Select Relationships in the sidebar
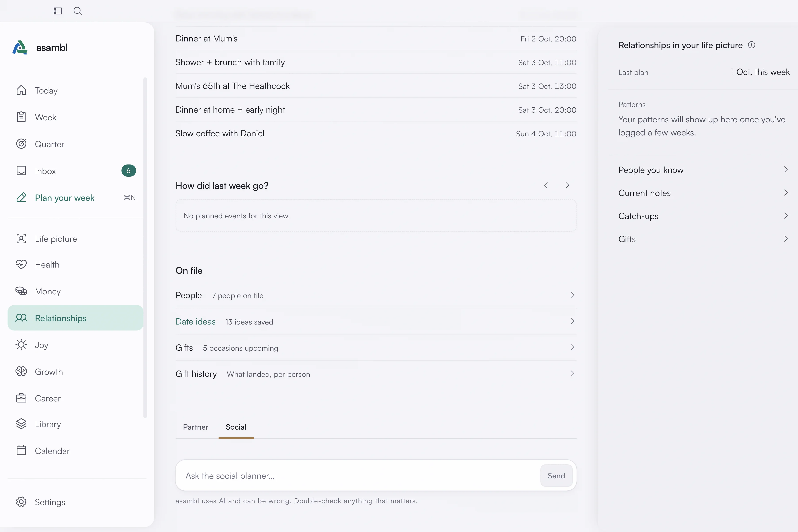The height and width of the screenshot is (532, 798). pyautogui.click(x=75, y=318)
